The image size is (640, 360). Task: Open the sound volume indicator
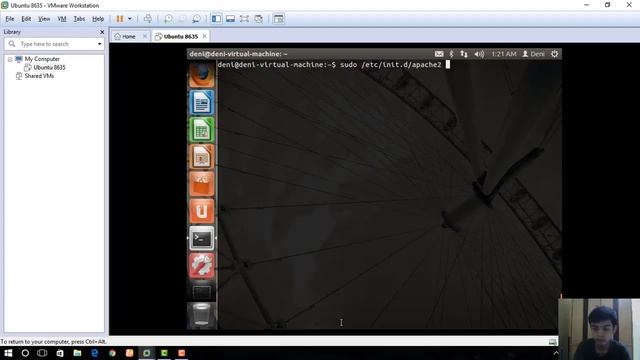pyautogui.click(x=479, y=54)
